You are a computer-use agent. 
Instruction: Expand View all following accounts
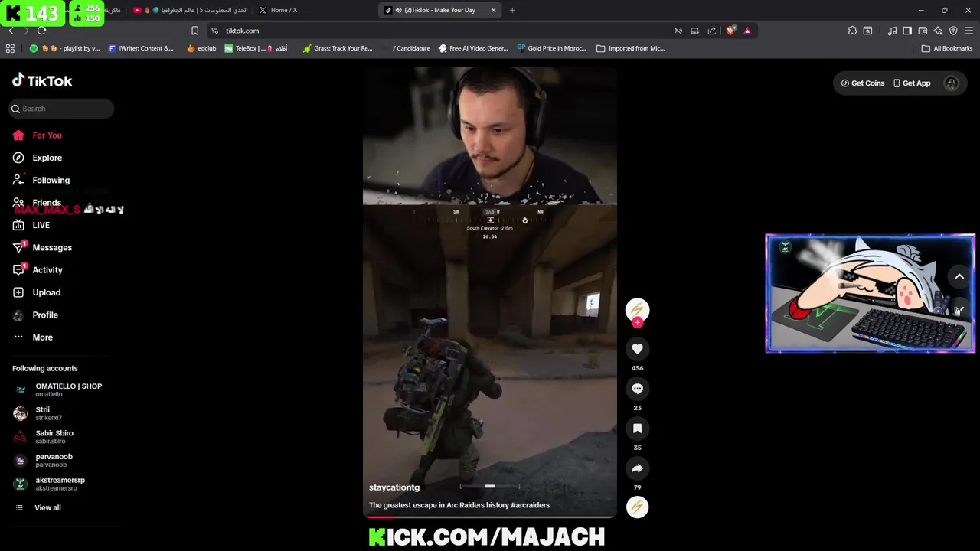pos(38,507)
